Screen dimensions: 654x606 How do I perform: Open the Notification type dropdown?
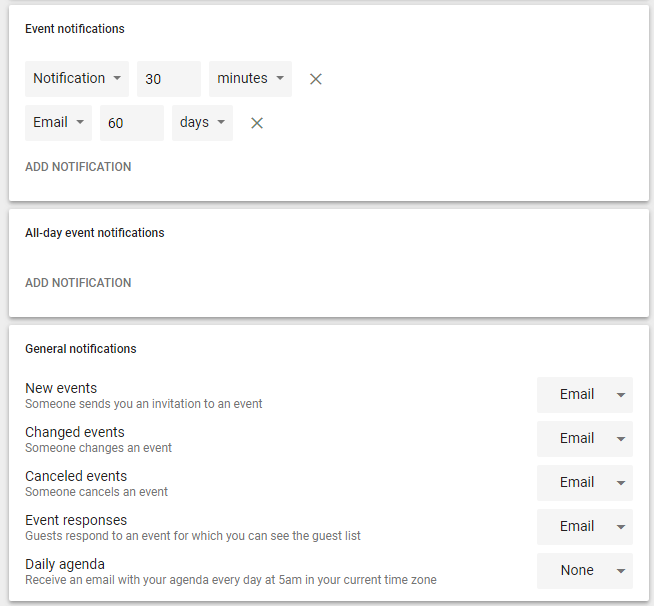77,79
